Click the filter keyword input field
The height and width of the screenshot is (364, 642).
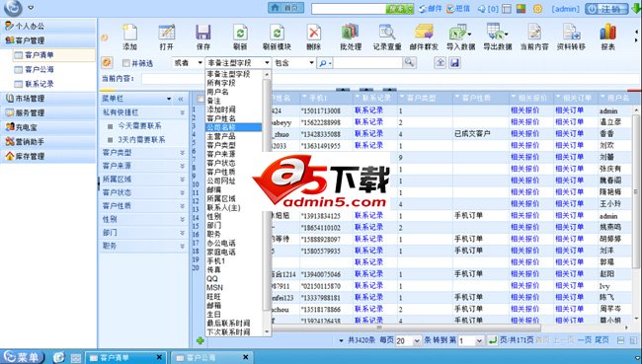(x=368, y=62)
